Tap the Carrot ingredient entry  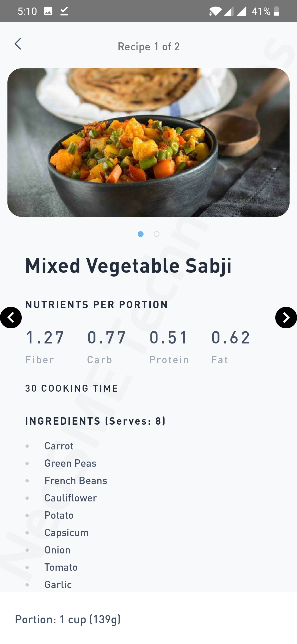[x=59, y=446]
